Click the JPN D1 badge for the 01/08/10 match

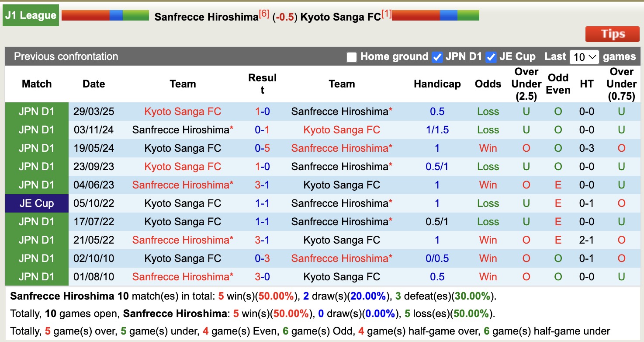point(37,276)
